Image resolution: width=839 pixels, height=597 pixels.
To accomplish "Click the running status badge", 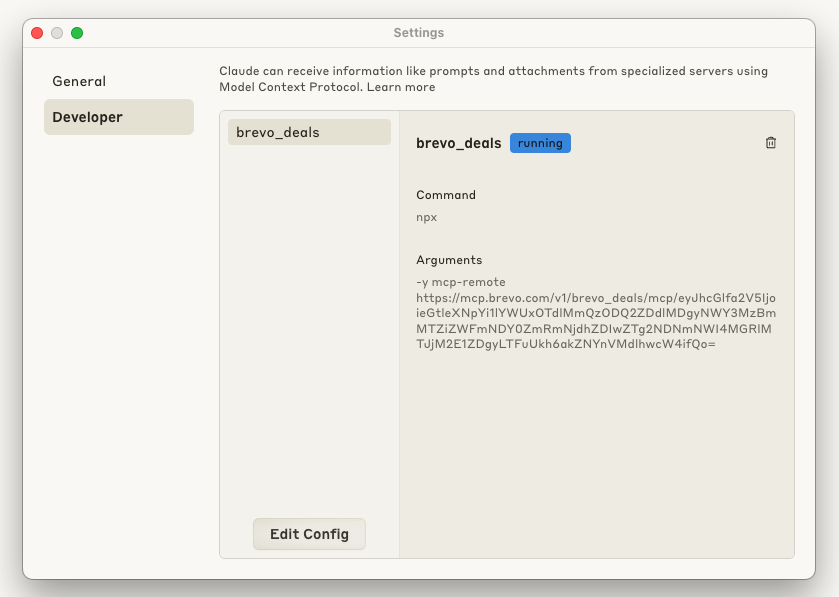I will 540,142.
